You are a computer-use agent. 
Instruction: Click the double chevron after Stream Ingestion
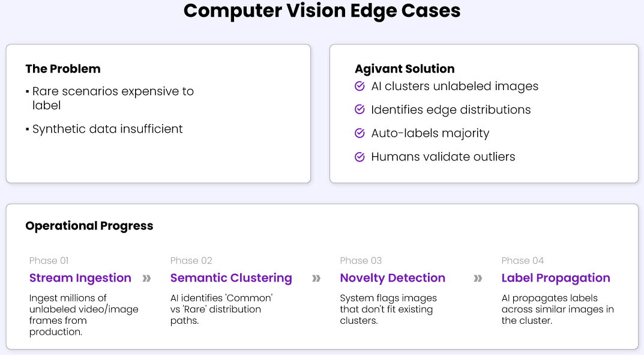pyautogui.click(x=146, y=278)
